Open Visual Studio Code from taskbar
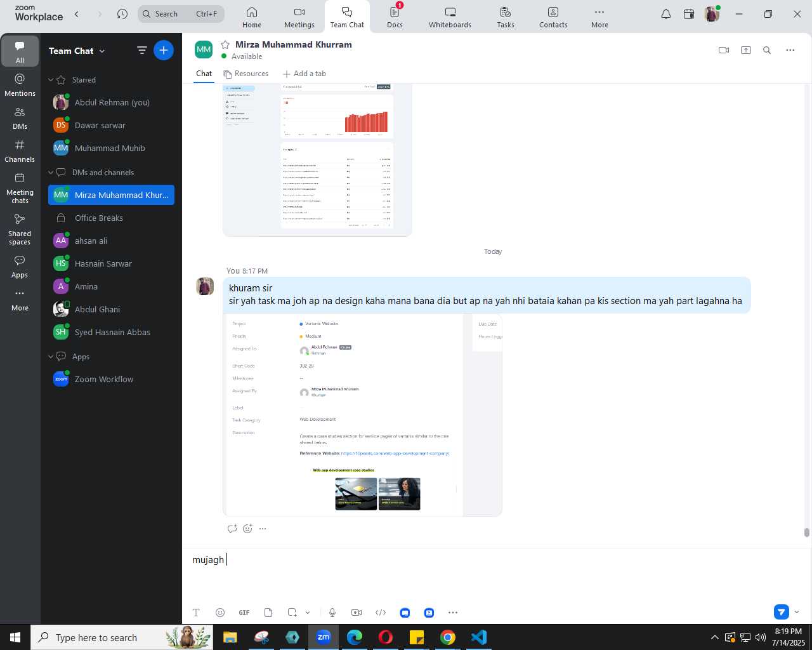Screen dimensions: 812x650 pos(479,637)
